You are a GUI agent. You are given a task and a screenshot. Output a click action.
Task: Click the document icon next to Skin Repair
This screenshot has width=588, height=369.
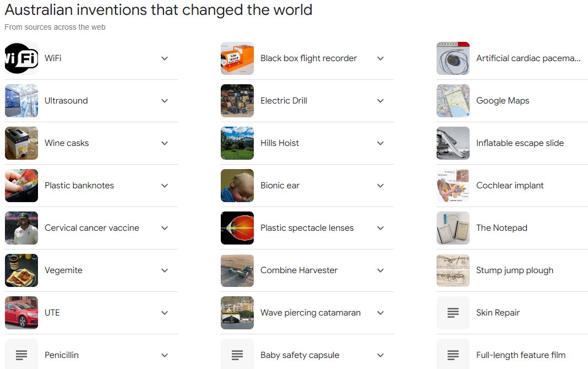click(x=453, y=313)
